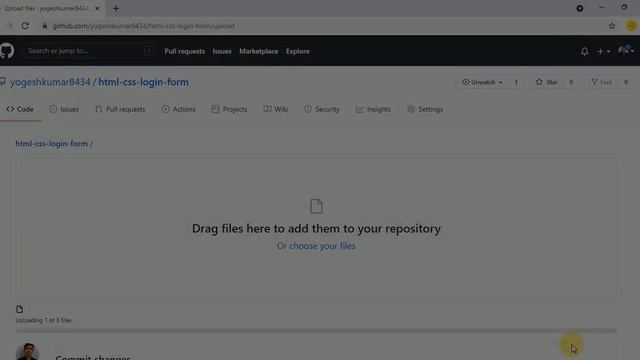Reload the page in the browser
Screen dimensions: 640x360
pos(25,26)
